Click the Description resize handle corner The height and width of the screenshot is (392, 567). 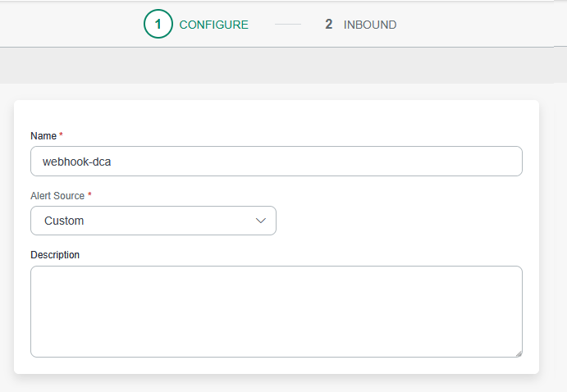519,353
